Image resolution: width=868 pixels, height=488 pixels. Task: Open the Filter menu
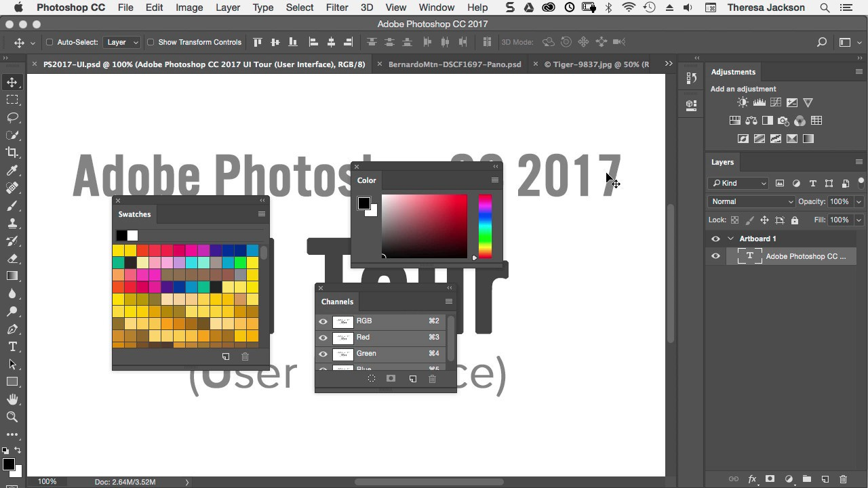point(337,7)
